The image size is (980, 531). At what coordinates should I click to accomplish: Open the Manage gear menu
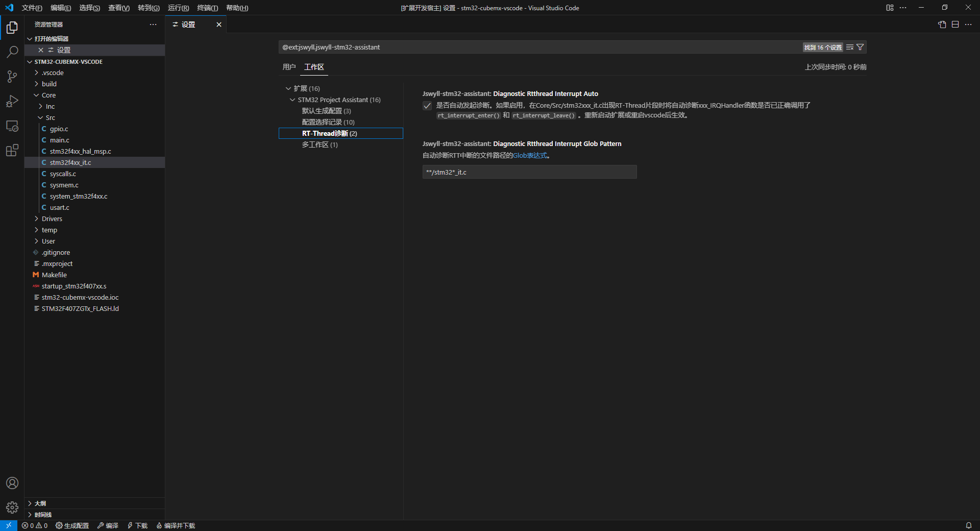point(12,508)
